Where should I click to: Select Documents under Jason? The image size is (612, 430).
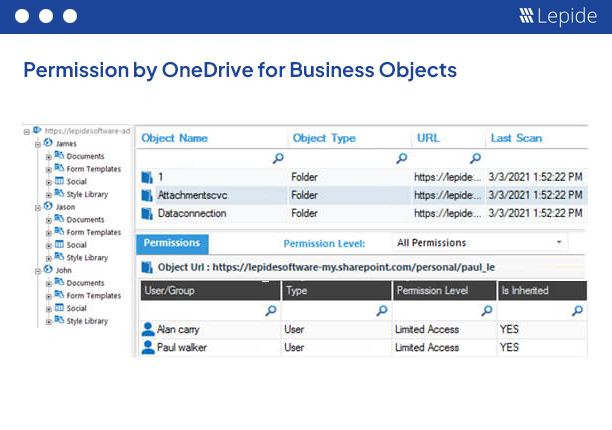85,220
